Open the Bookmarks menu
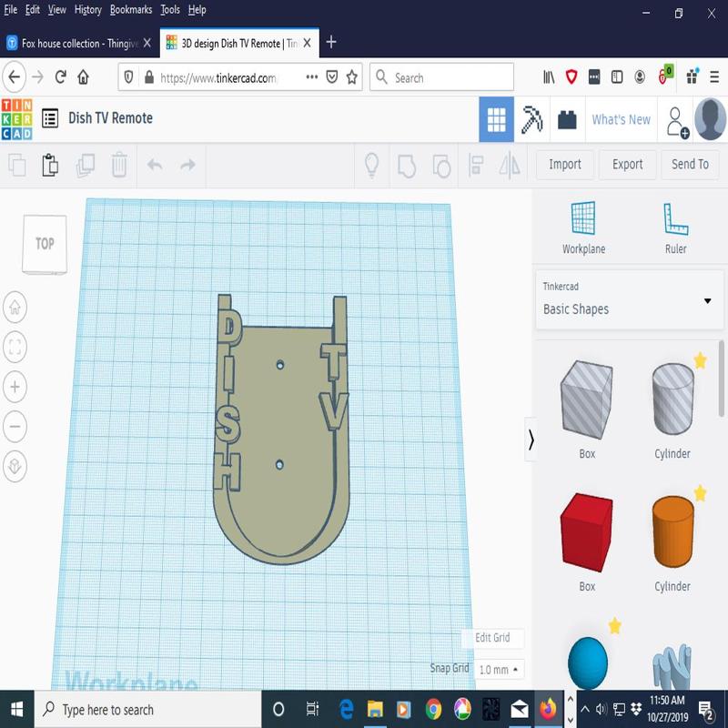Screen dimensions: 728x728 [131, 10]
